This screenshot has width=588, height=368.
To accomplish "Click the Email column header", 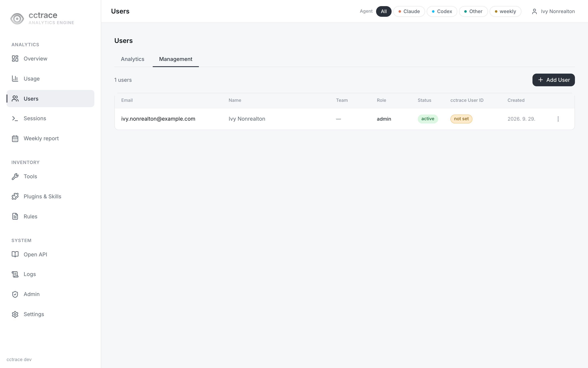I will [x=127, y=100].
